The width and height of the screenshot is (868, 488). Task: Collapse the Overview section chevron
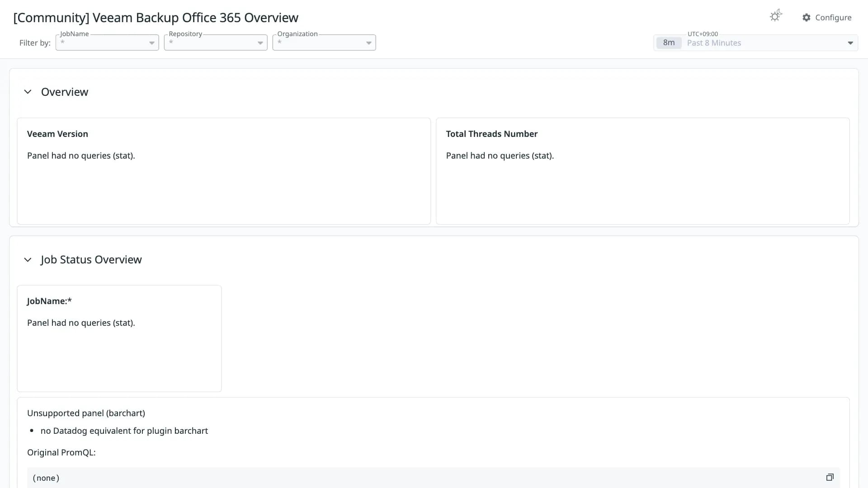[x=28, y=92]
